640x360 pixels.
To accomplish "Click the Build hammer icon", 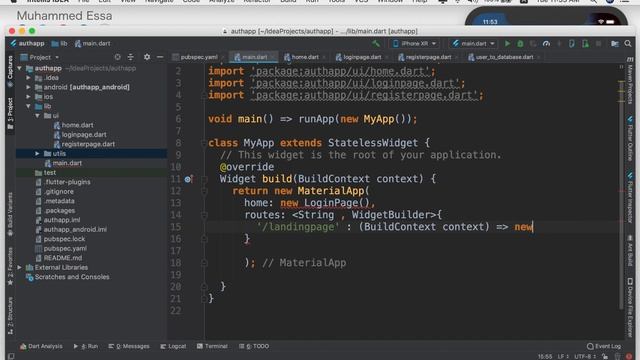I will coord(376,43).
